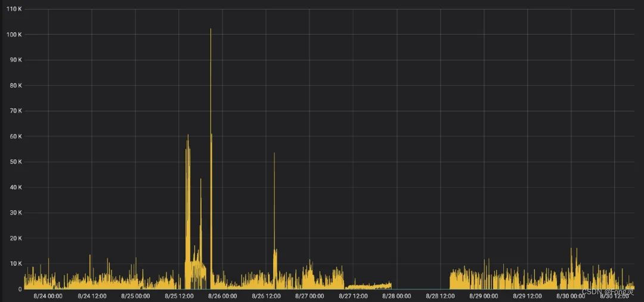Click the 8/26 12:00 x-axis label
Screen dimensions: 644x302
tap(266, 296)
